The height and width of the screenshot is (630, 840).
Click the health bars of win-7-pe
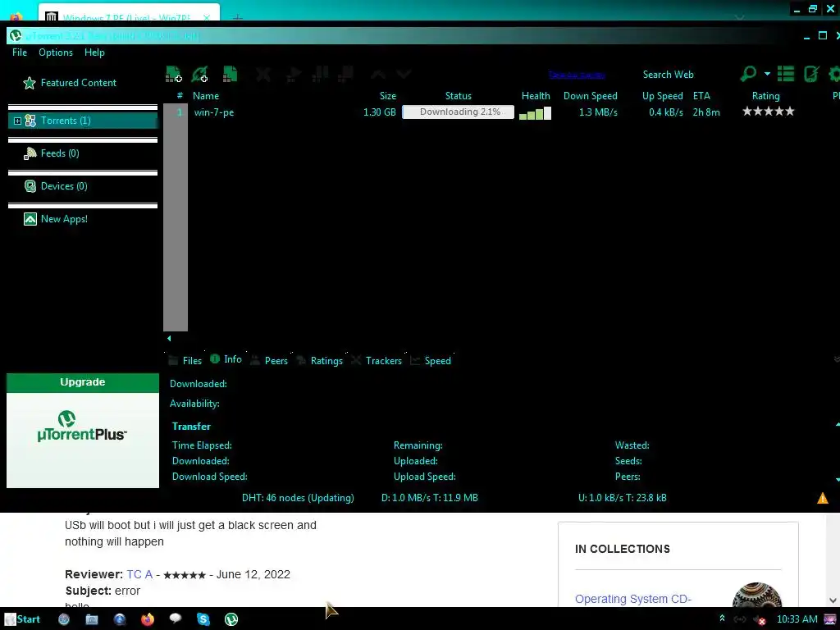(x=535, y=113)
